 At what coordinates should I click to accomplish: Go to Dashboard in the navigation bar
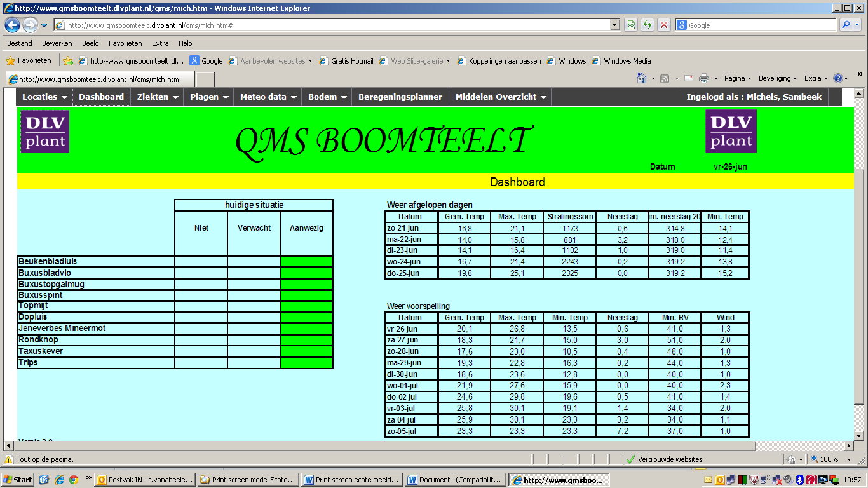pyautogui.click(x=102, y=97)
